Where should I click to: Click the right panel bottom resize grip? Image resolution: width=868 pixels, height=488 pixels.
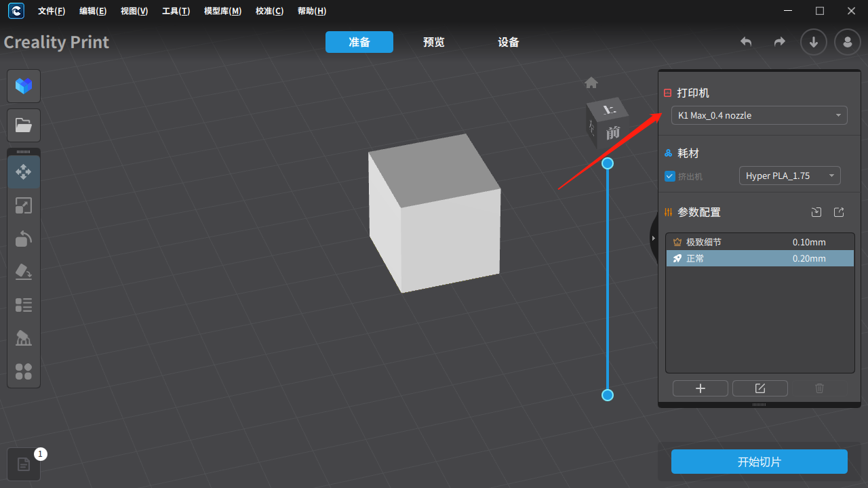759,405
